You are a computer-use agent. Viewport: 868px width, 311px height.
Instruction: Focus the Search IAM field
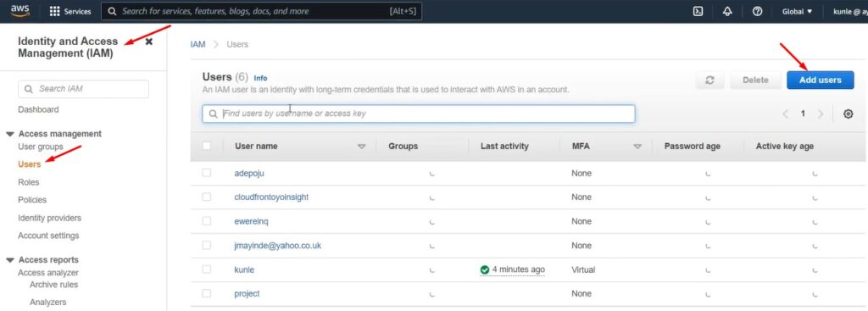coord(84,89)
